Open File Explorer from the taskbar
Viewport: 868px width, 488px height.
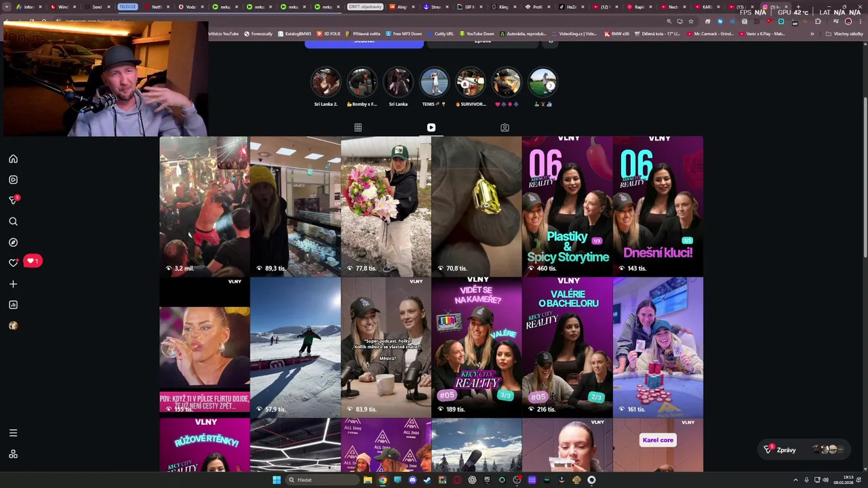[368, 480]
